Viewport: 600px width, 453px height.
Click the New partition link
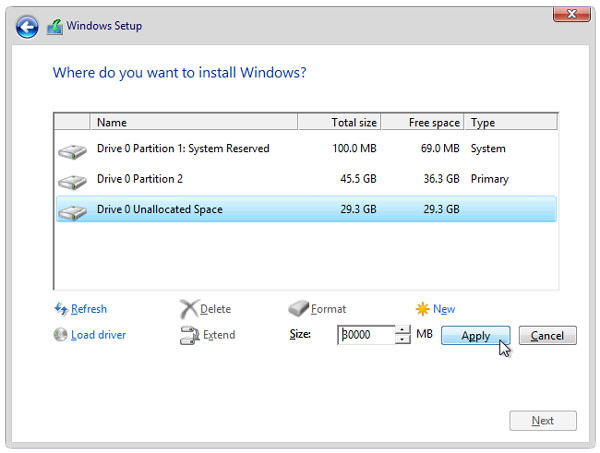tap(444, 309)
